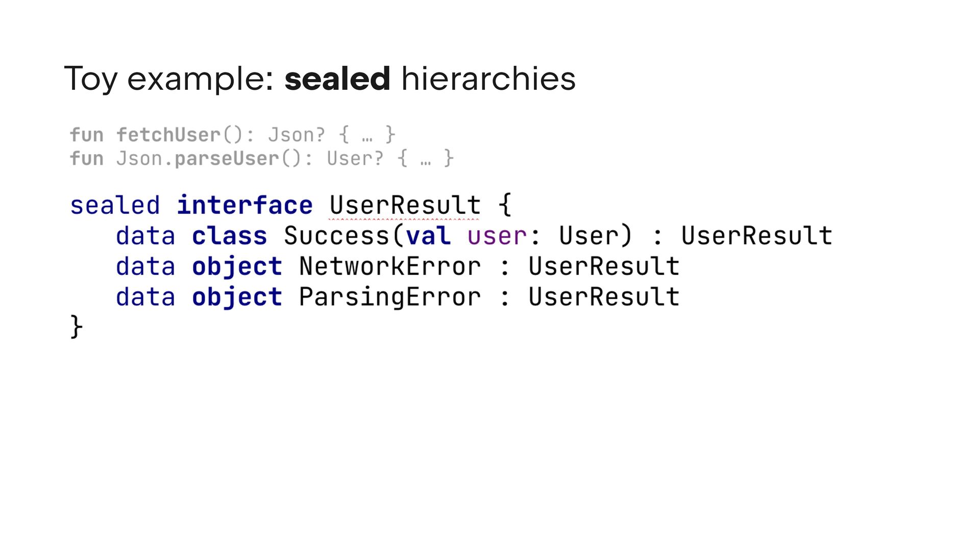Click the 'User?' return type
Viewport: 980px width, 551px height.
point(355,158)
